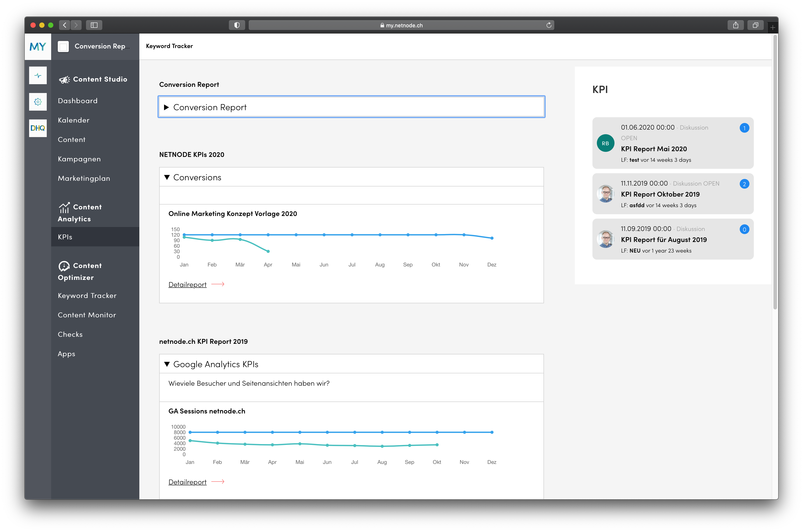Click the RB avatar on Mai 2020 report
The width and height of the screenshot is (803, 532).
click(x=605, y=143)
